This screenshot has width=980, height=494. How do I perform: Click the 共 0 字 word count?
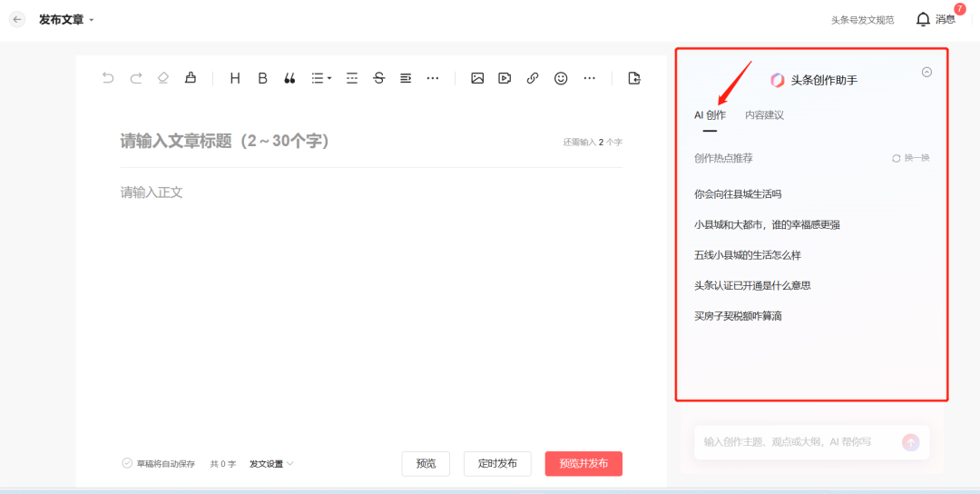pyautogui.click(x=222, y=464)
